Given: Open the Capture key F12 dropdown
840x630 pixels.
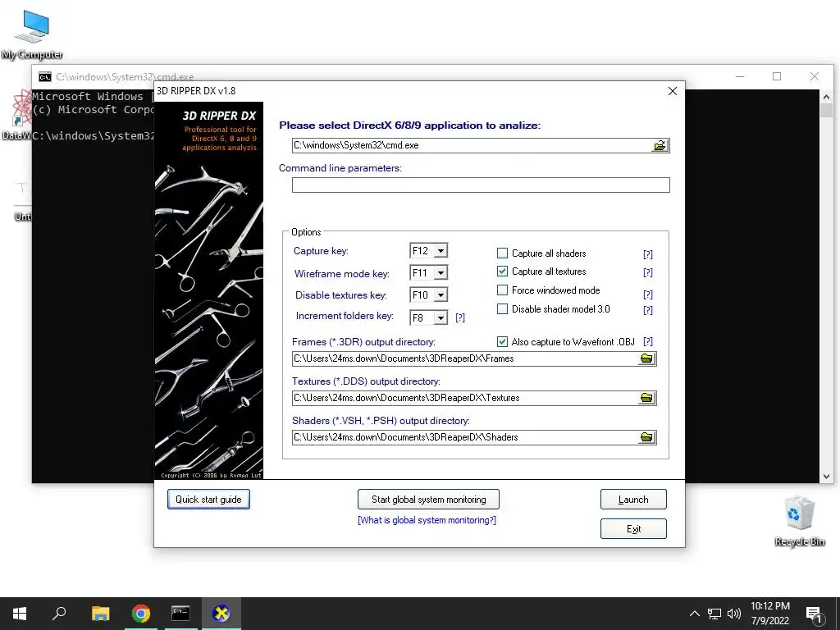Looking at the screenshot, I should [x=441, y=251].
